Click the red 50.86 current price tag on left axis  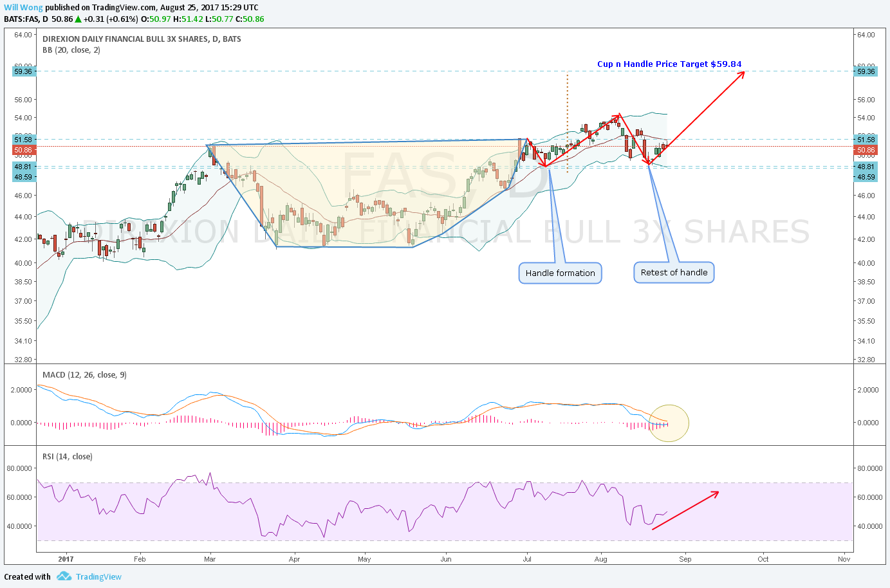pos(23,150)
